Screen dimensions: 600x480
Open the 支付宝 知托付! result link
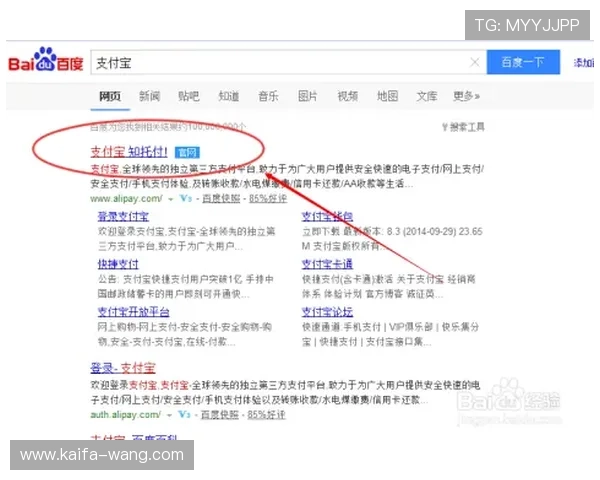coord(129,152)
